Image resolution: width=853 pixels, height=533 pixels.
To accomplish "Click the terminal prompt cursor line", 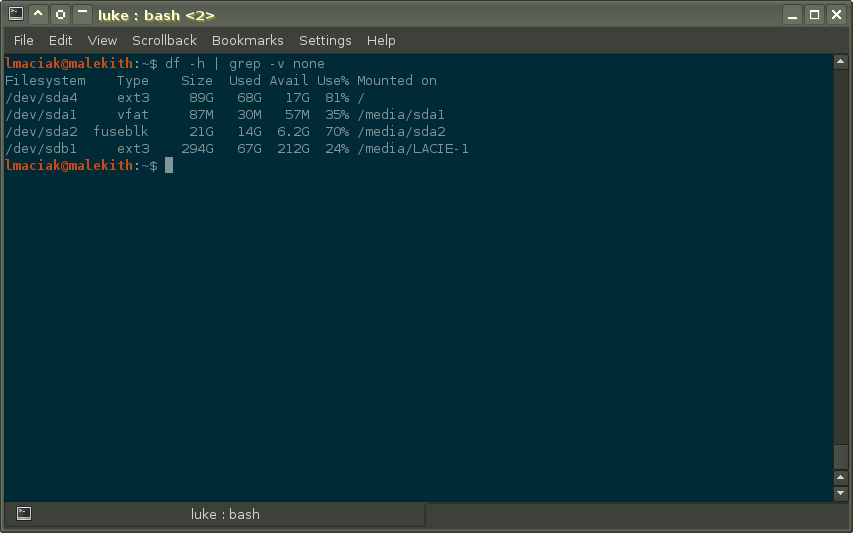I will pos(169,165).
